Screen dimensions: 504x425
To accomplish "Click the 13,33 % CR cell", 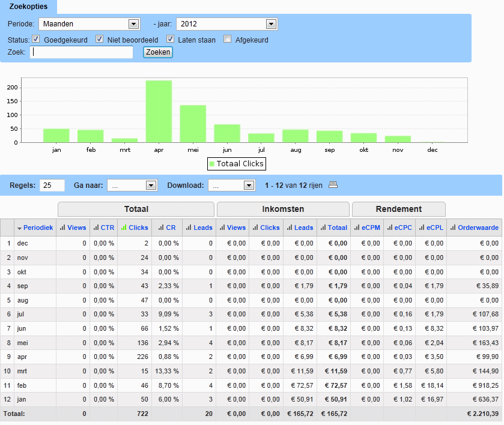I will click(167, 371).
